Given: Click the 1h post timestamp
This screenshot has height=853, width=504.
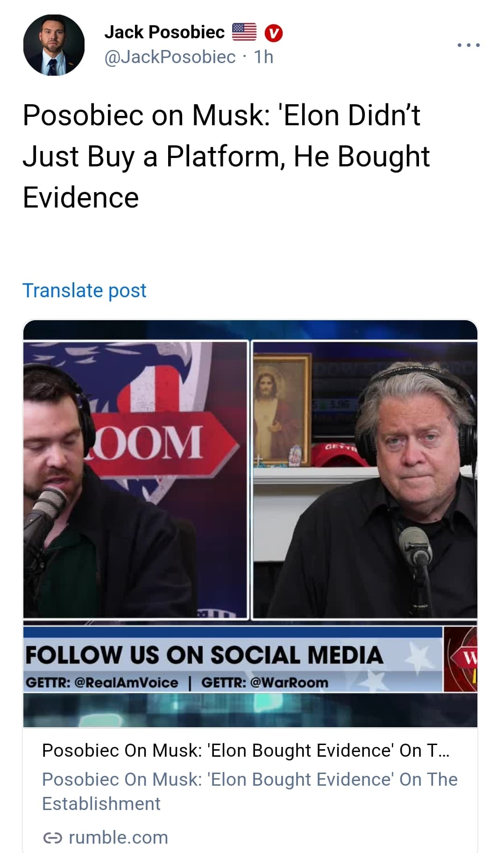Looking at the screenshot, I should 263,57.
